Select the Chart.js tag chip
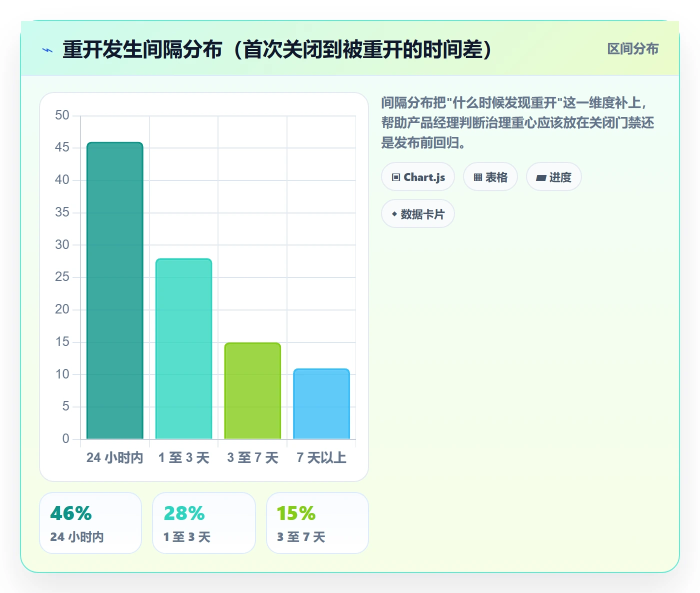 point(418,177)
